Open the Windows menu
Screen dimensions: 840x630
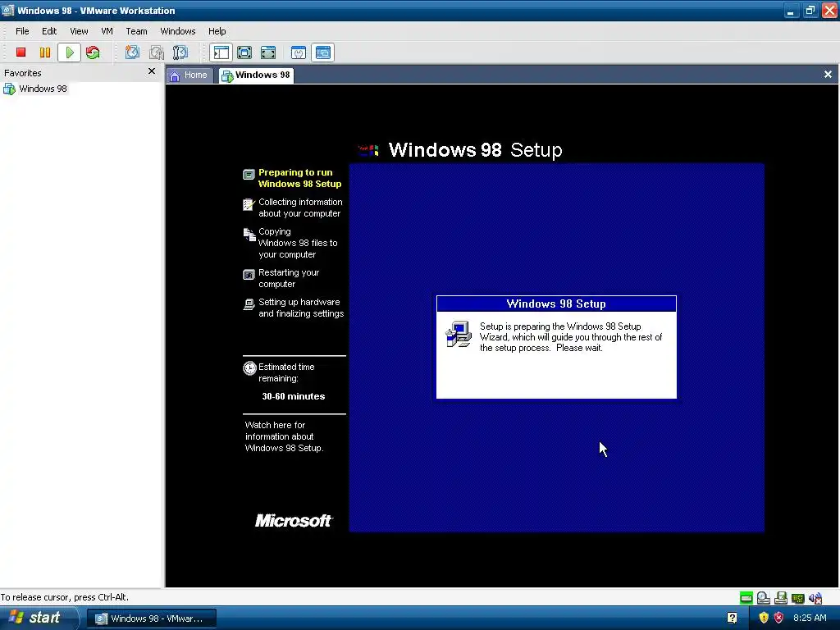(178, 31)
